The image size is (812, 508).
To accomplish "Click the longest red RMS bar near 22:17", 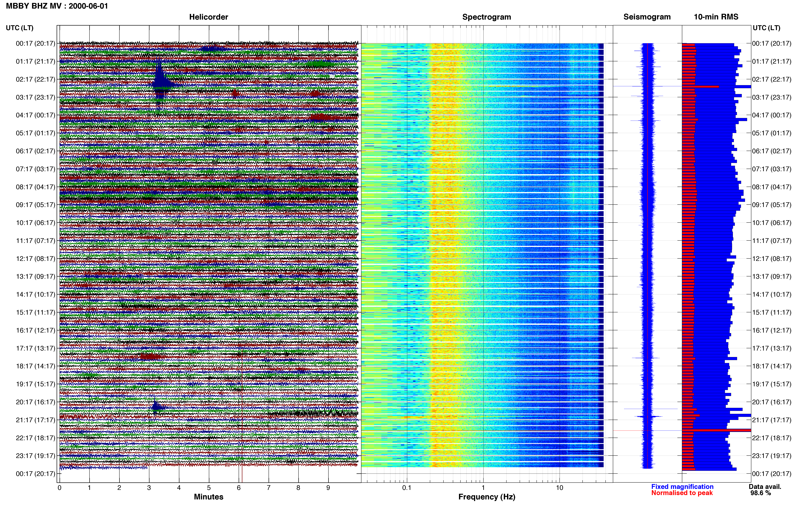I will 716,430.
